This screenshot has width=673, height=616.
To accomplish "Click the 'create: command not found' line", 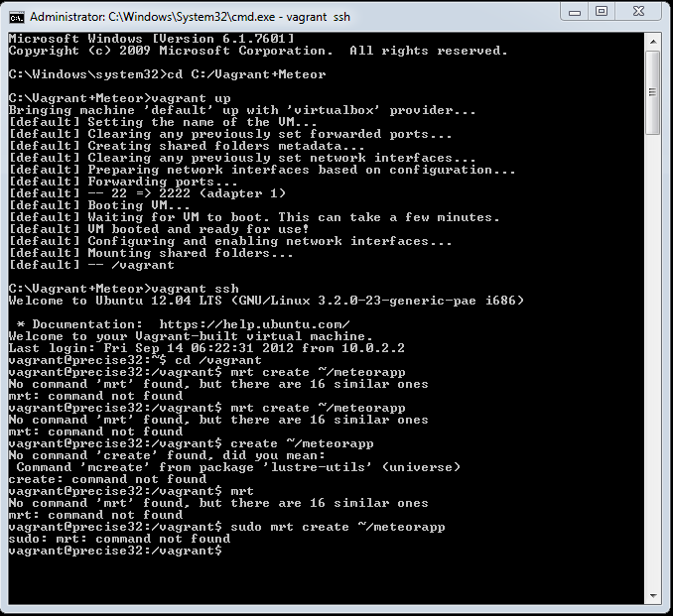I will click(107, 479).
